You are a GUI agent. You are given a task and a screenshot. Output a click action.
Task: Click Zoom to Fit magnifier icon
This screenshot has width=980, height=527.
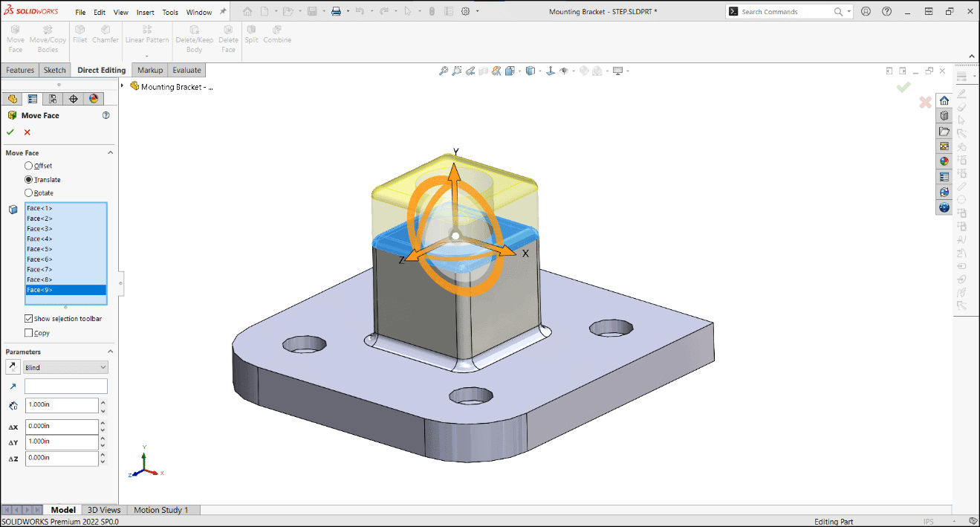[444, 71]
